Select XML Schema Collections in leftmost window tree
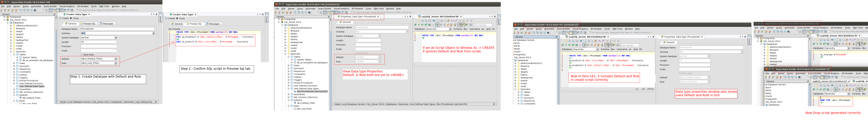This screenshot has width=868, height=124. tap(31, 92)
